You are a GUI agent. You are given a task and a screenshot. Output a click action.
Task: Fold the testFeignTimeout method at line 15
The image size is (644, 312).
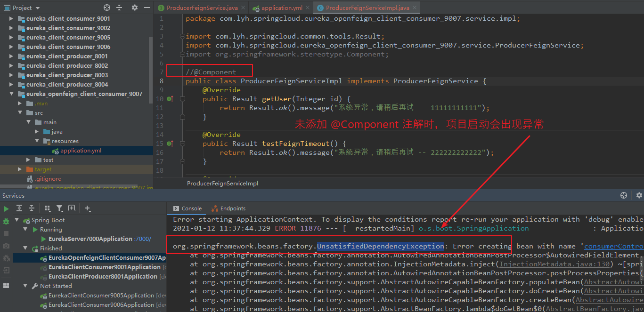pyautogui.click(x=182, y=144)
